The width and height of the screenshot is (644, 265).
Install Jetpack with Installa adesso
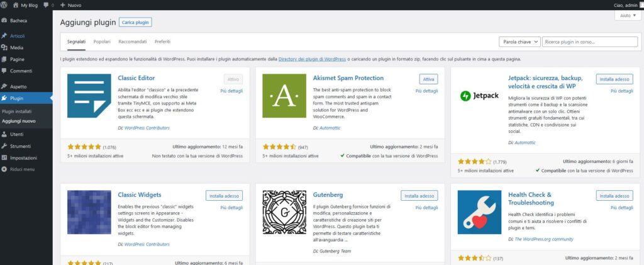point(614,79)
